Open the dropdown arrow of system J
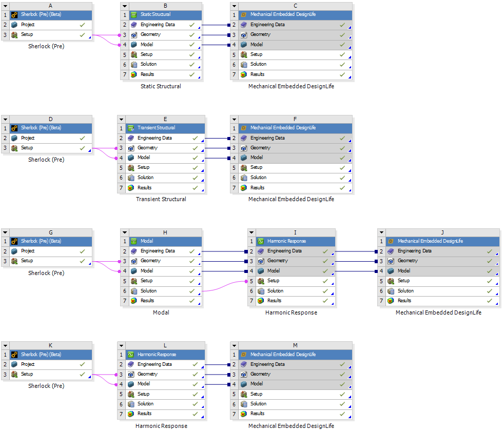The height and width of the screenshot is (431, 504). [x=381, y=232]
